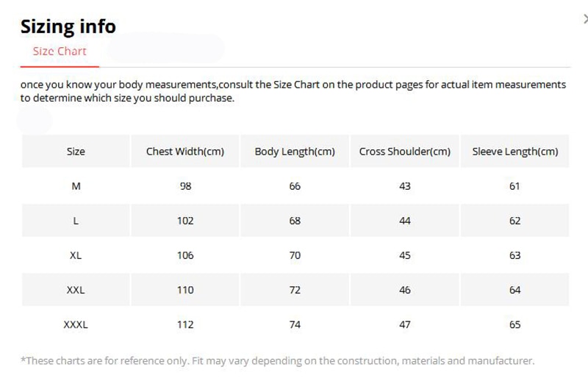Click cross shoulder value 46 for XXL

(x=405, y=290)
